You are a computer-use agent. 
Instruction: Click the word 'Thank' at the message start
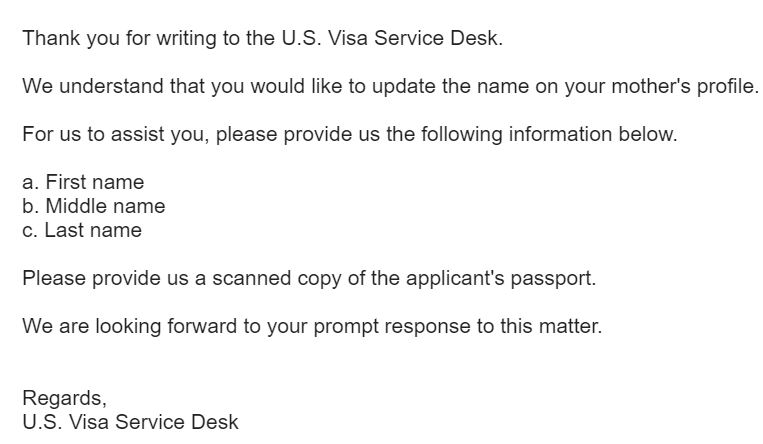(51, 38)
